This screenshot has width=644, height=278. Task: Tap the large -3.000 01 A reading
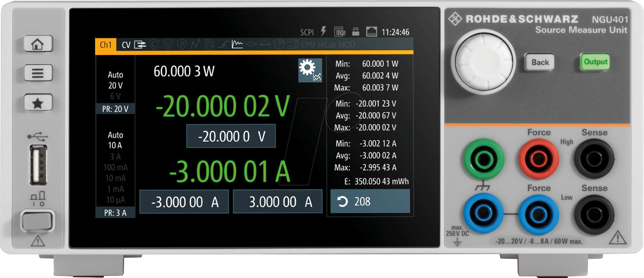pyautogui.click(x=230, y=172)
